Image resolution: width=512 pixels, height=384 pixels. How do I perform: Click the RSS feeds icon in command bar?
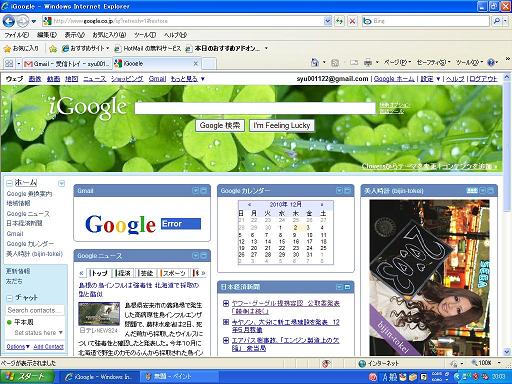click(x=335, y=63)
